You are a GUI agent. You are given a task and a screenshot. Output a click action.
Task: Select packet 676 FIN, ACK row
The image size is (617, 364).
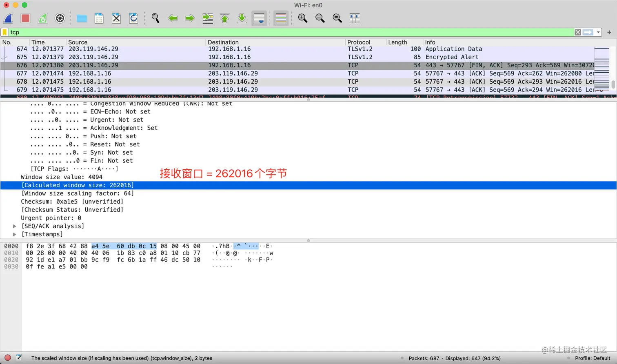(x=297, y=65)
